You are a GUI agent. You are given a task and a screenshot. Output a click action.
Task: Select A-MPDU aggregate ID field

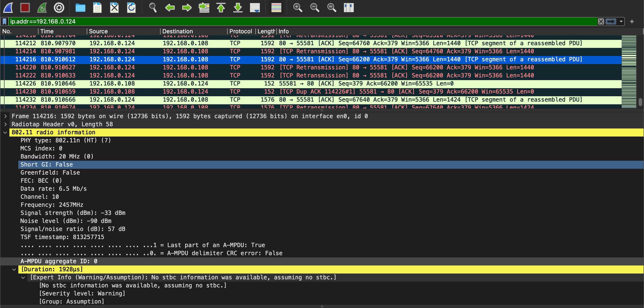[x=331, y=261]
